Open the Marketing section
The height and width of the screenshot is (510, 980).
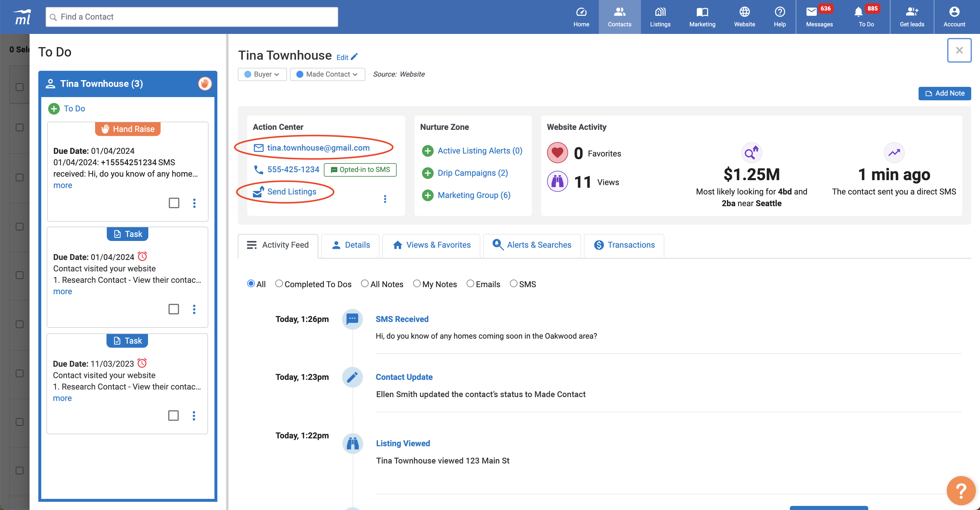(x=702, y=17)
